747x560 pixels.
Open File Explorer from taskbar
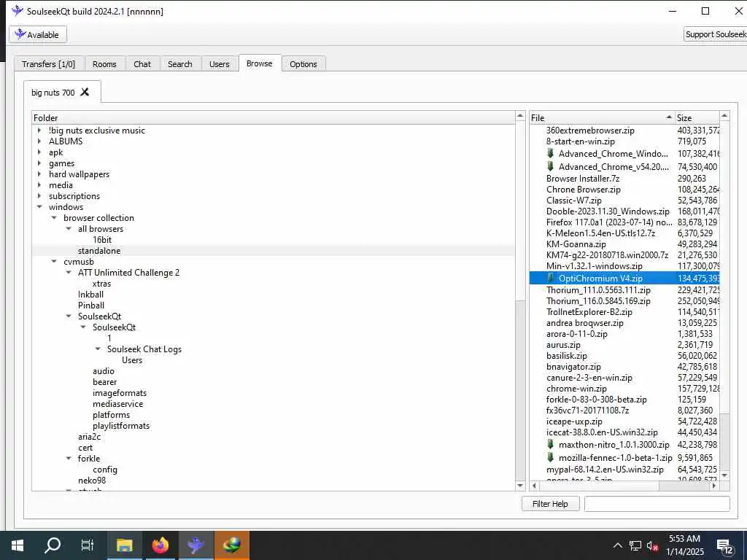[x=124, y=545]
